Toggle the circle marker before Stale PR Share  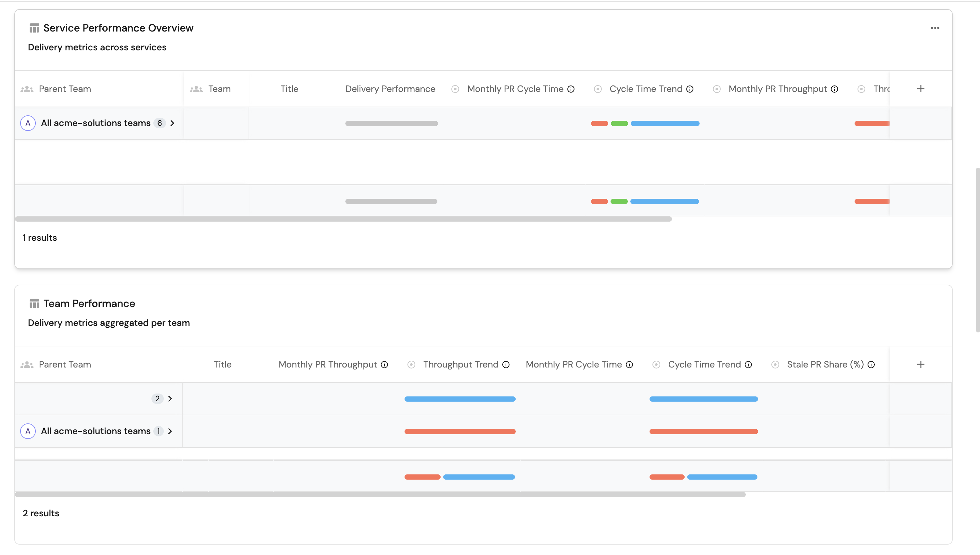(775, 364)
